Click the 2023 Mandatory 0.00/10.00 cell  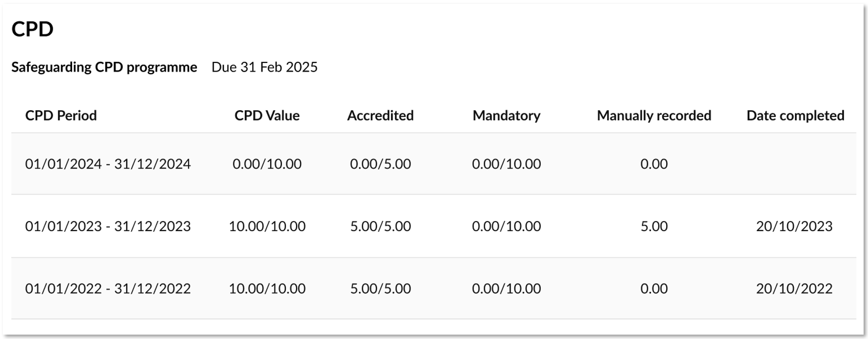pyautogui.click(x=507, y=226)
